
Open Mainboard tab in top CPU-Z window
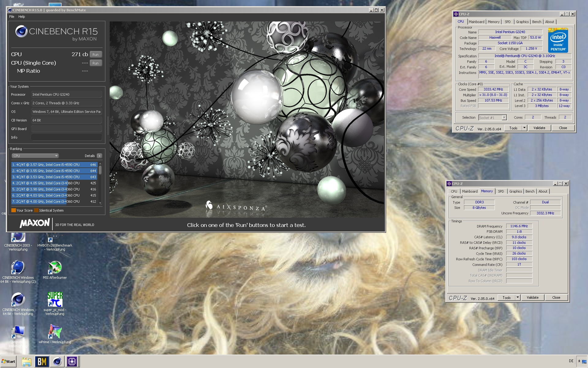[x=477, y=22]
